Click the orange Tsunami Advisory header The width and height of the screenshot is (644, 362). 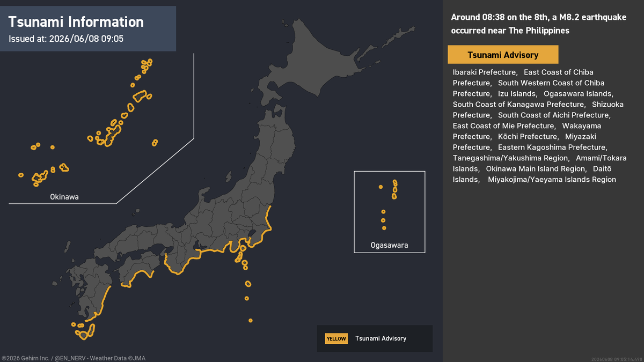coord(503,55)
